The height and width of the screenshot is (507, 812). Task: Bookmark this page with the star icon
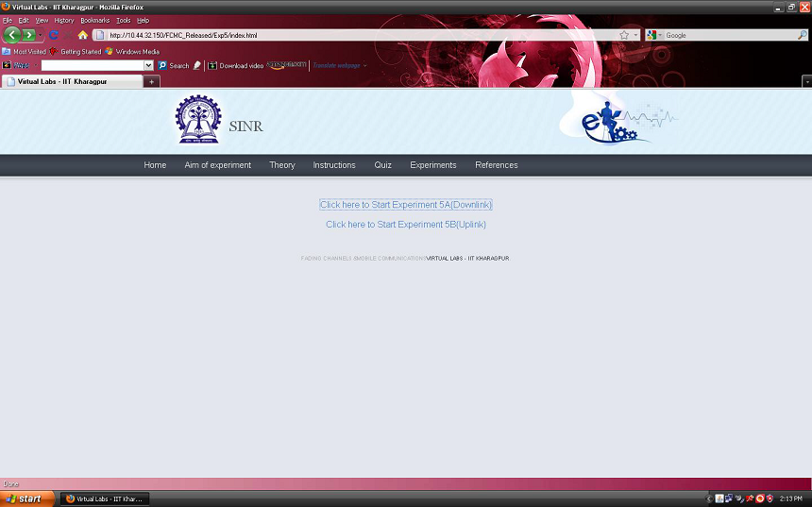[x=624, y=35]
